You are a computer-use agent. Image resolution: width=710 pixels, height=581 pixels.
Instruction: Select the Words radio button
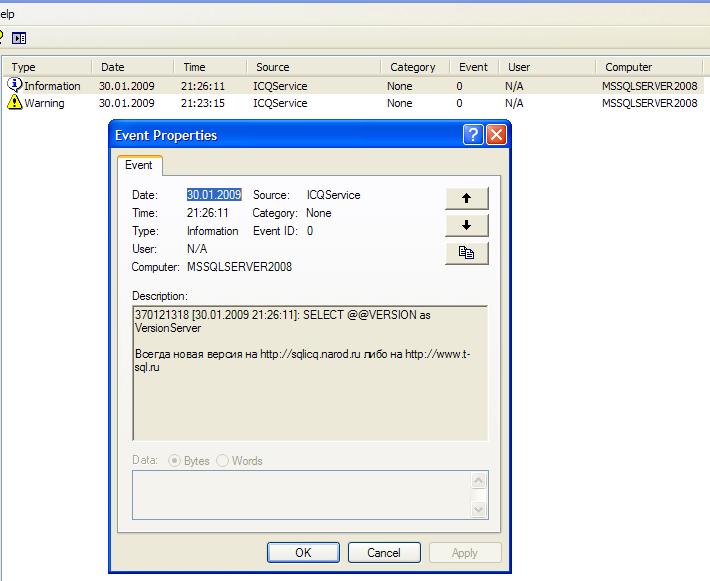pos(222,461)
